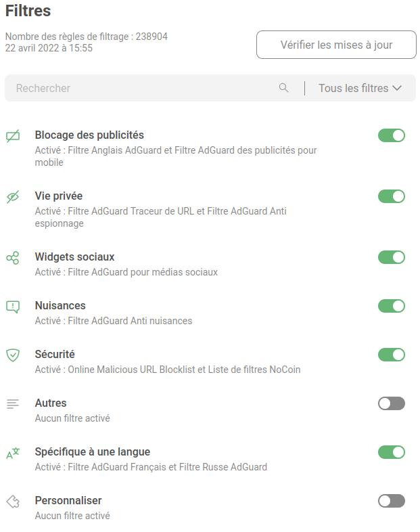The height and width of the screenshot is (532, 420).
Task: Check for updates with Vérifier les mises à jour
Action: 336,45
